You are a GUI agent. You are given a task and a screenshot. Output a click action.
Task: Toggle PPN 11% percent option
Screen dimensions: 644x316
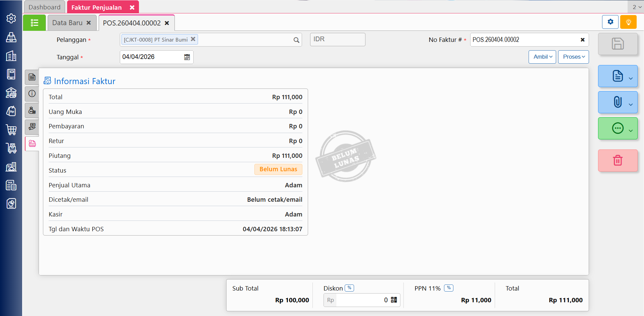pos(449,288)
